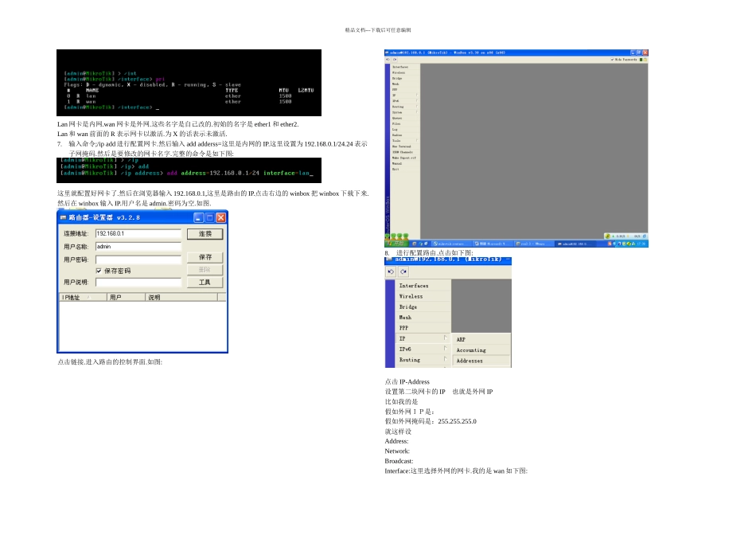Click the 保存 button in the login dialog
The image size is (756, 535).
point(205,257)
